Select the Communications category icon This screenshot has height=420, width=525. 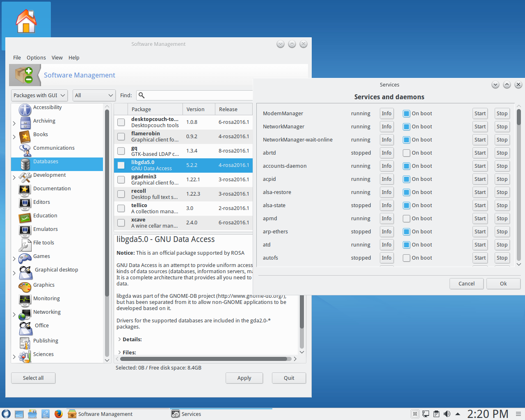[x=25, y=150]
